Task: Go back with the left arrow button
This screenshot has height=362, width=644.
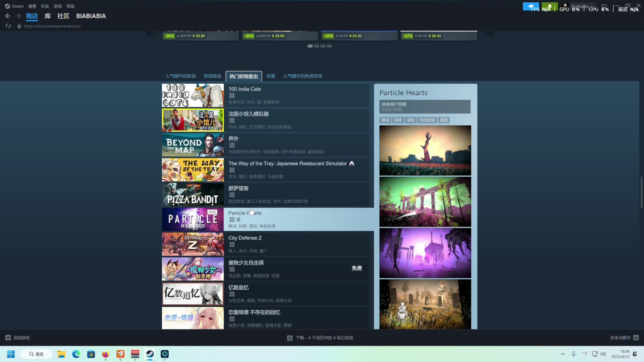Action: click(8, 16)
